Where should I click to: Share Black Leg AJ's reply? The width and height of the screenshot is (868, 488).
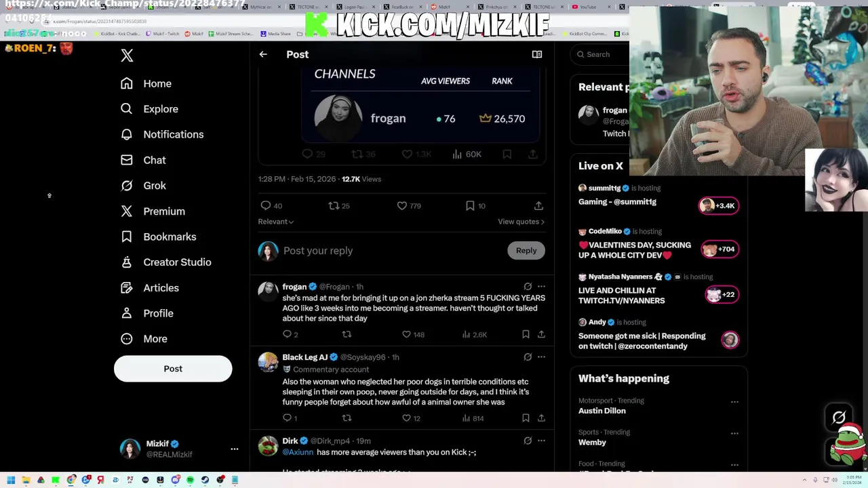click(x=541, y=418)
